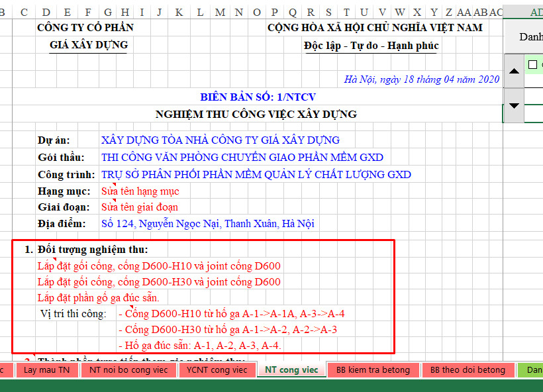Click the 'Danh' panel header on the right
543x392 pixels.
point(530,37)
